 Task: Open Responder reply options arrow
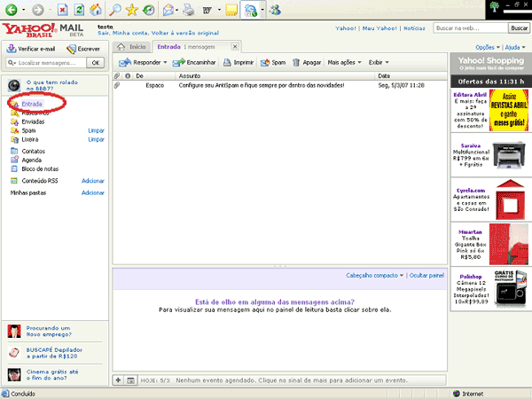[x=166, y=63]
